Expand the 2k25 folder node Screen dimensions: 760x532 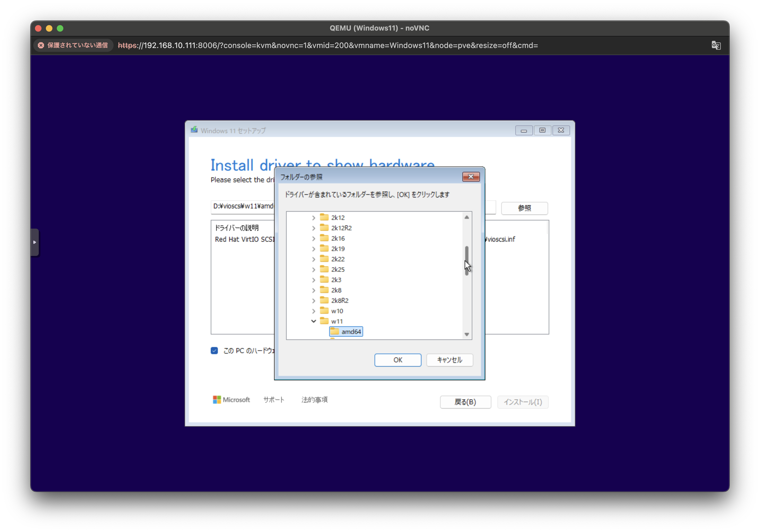click(x=313, y=270)
